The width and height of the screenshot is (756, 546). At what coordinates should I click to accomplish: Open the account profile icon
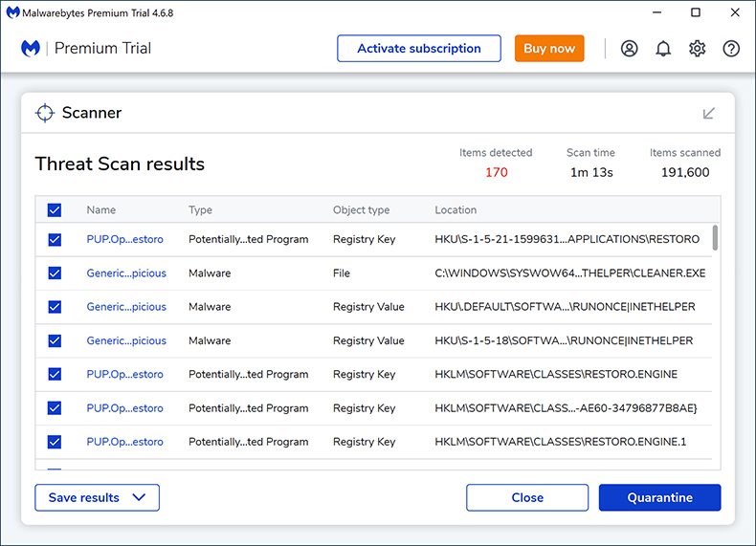(629, 48)
